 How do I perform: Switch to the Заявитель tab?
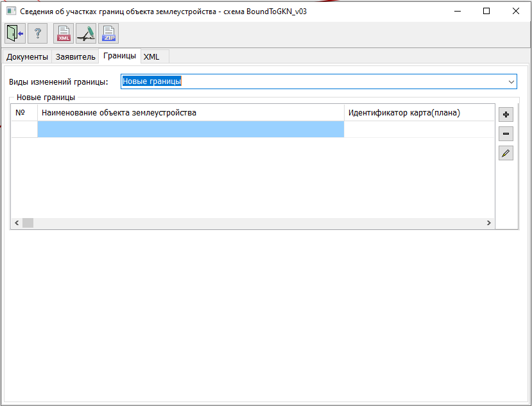coord(75,57)
